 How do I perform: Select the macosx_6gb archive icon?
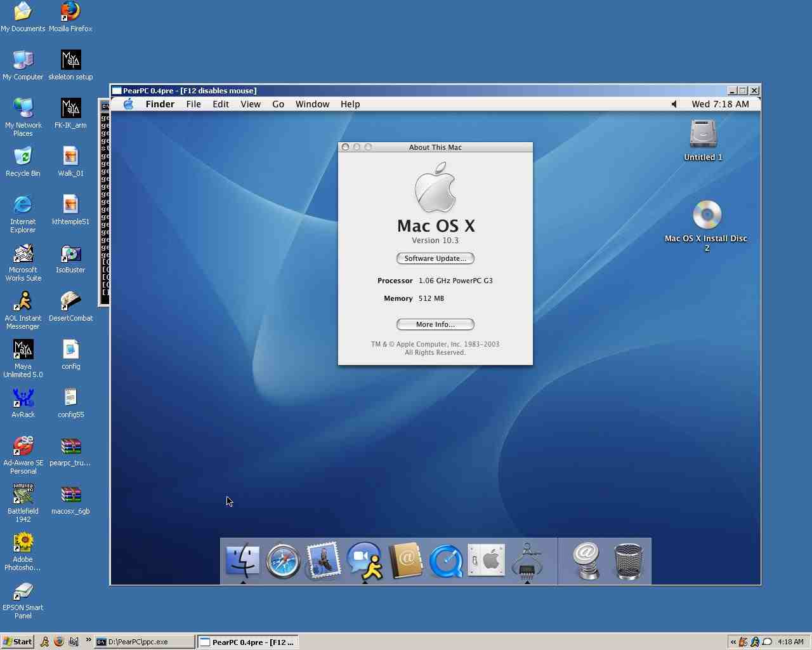pos(70,499)
